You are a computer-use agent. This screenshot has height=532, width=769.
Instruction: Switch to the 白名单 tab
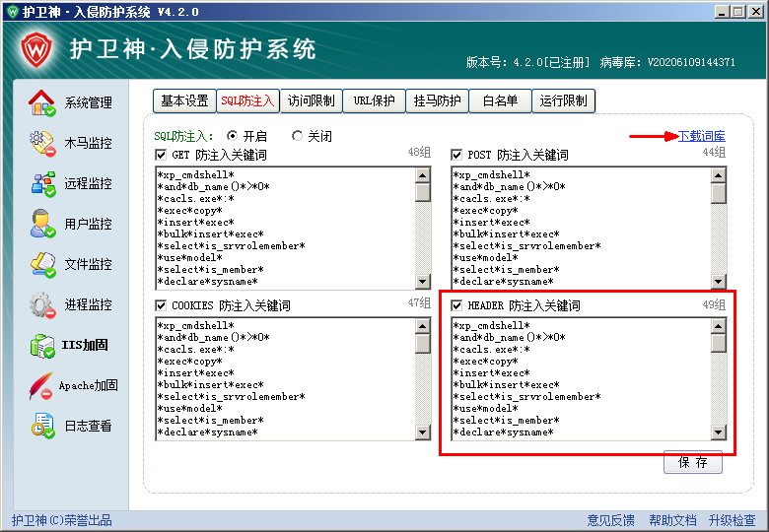(500, 100)
